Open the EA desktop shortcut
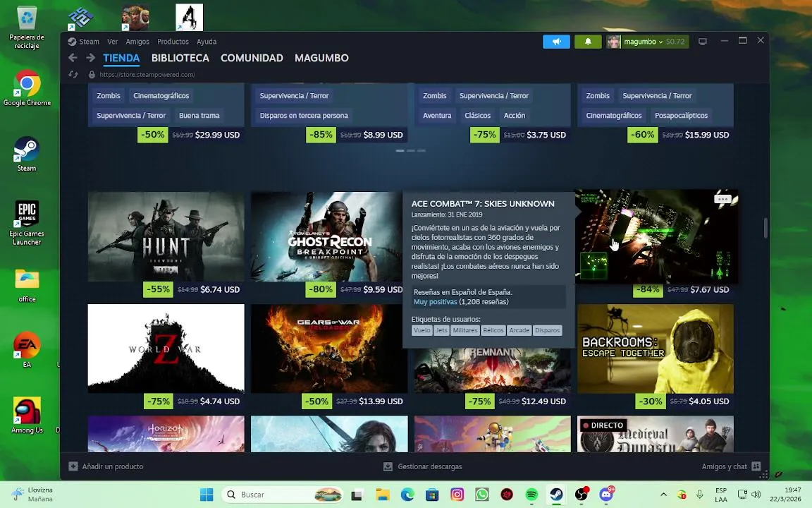812x508 pixels. pyautogui.click(x=26, y=350)
